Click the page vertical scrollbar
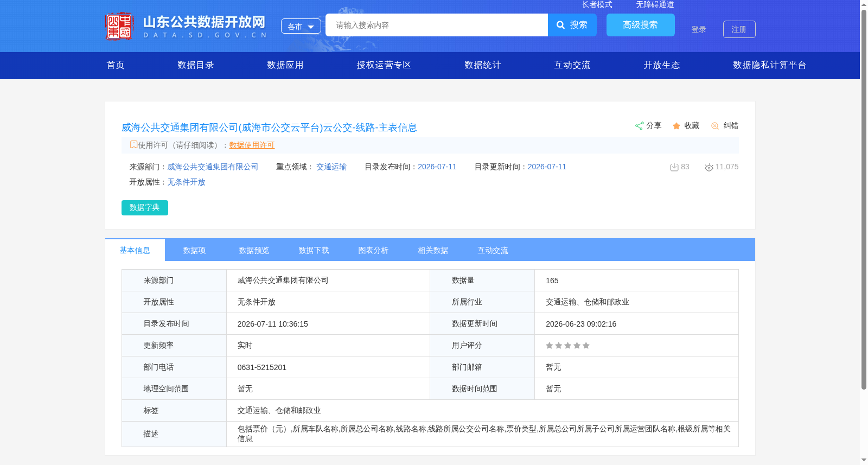868x465 pixels. pyautogui.click(x=864, y=199)
